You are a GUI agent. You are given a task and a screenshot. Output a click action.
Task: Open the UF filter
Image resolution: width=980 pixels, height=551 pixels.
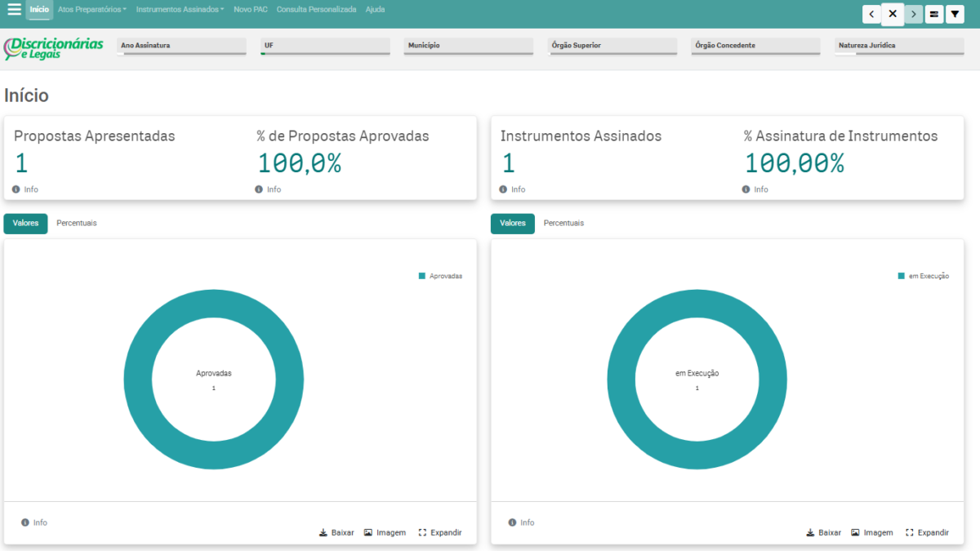pyautogui.click(x=326, y=47)
